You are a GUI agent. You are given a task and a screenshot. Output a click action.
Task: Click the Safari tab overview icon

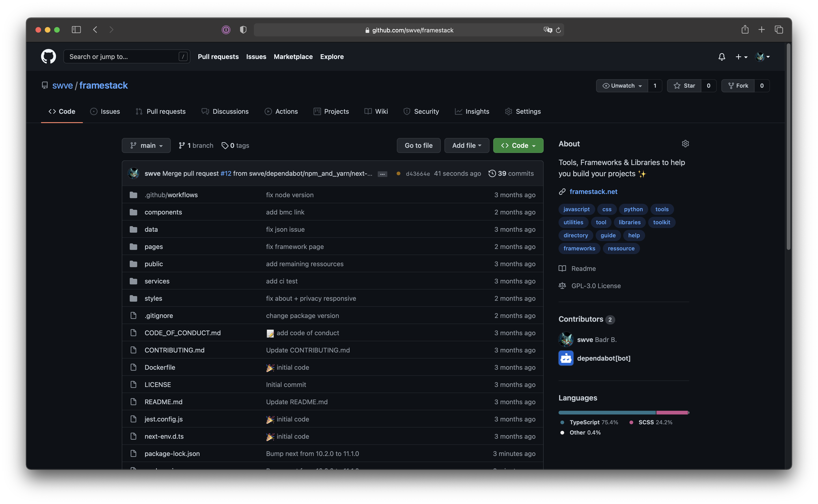[779, 30]
